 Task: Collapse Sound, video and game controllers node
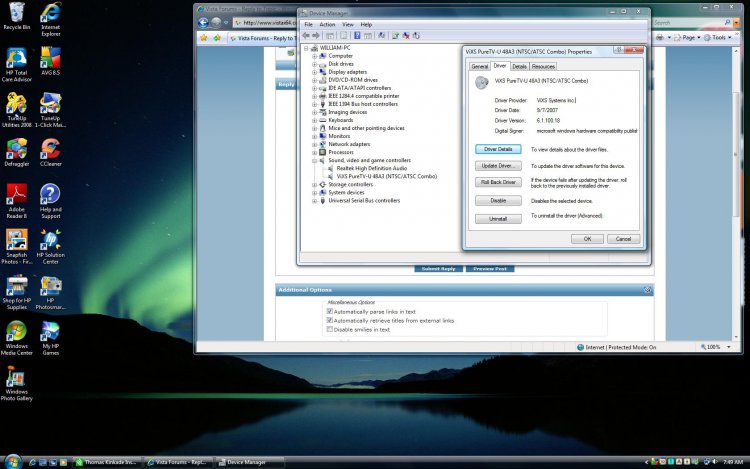click(x=314, y=161)
